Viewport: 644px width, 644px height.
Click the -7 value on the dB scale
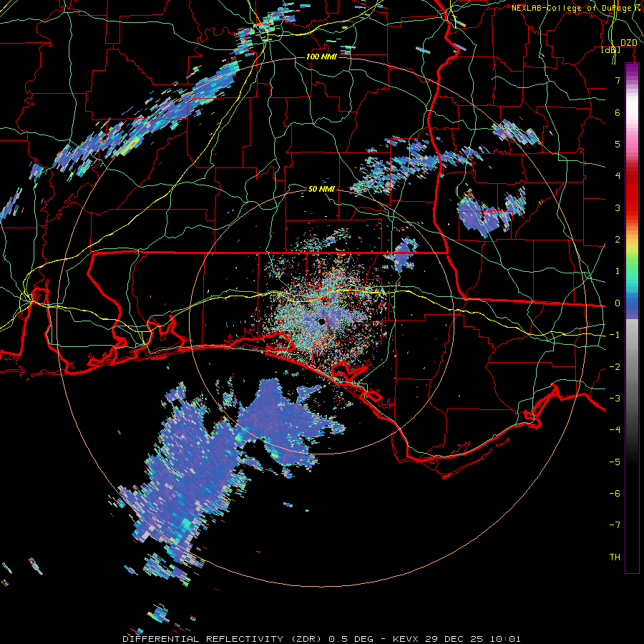[615, 525]
